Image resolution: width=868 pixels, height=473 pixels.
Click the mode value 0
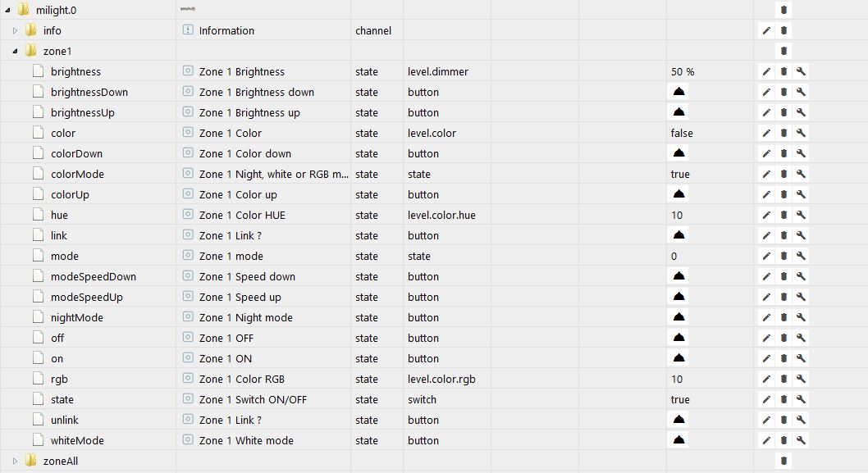(x=674, y=256)
